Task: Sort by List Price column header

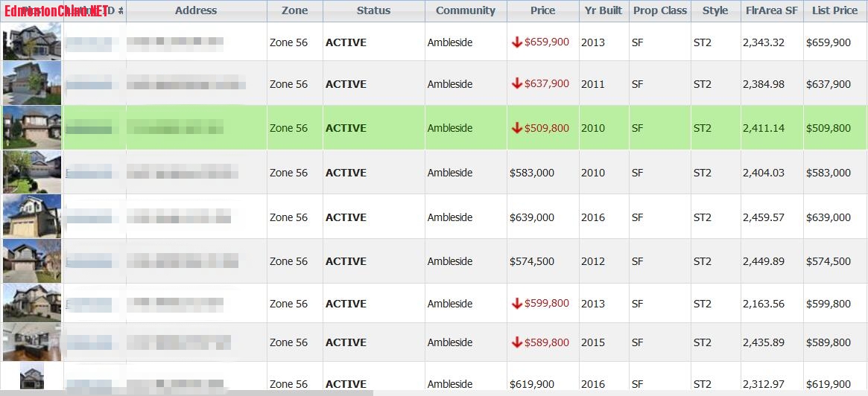Action: 834,10
